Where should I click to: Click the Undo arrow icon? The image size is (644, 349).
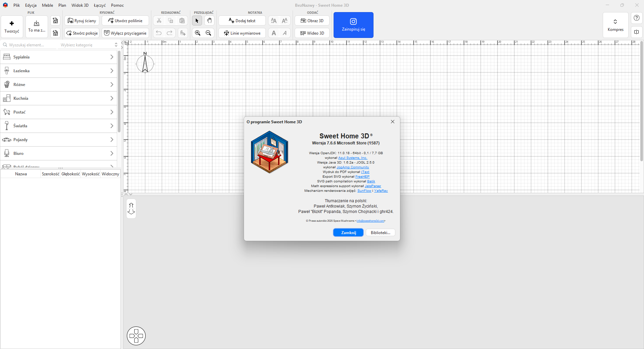159,33
